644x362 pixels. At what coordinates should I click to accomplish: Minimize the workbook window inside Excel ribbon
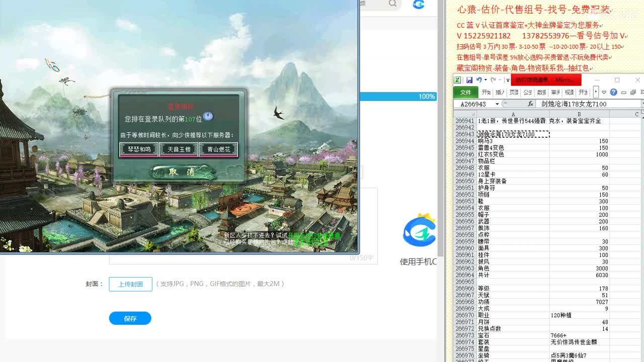[x=624, y=93]
